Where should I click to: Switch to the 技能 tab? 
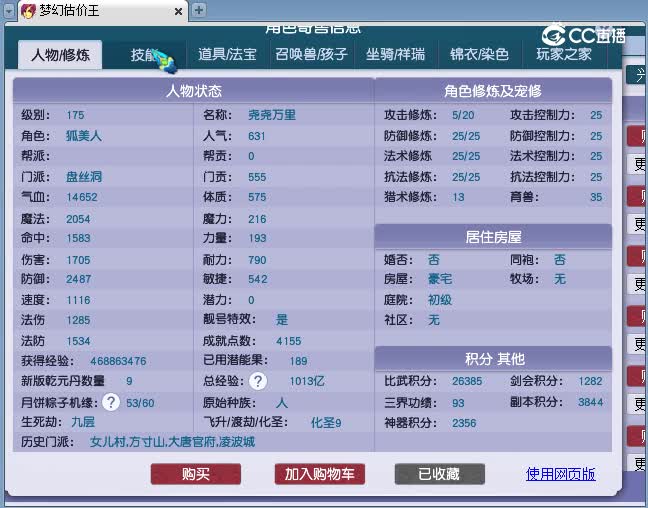[144, 55]
